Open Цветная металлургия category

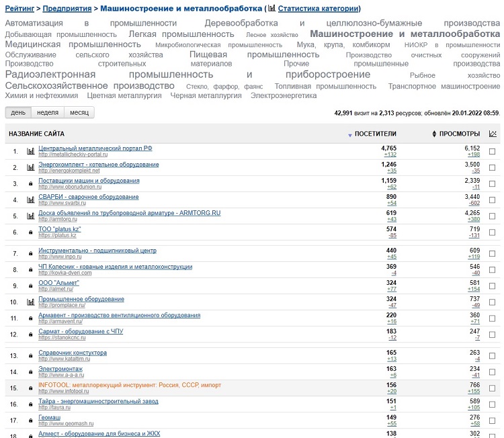[x=124, y=96]
